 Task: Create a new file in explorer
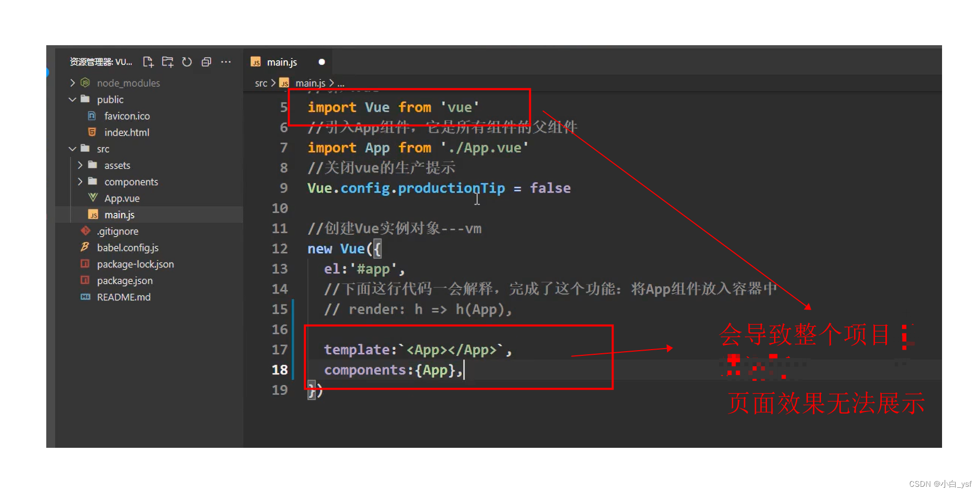148,62
